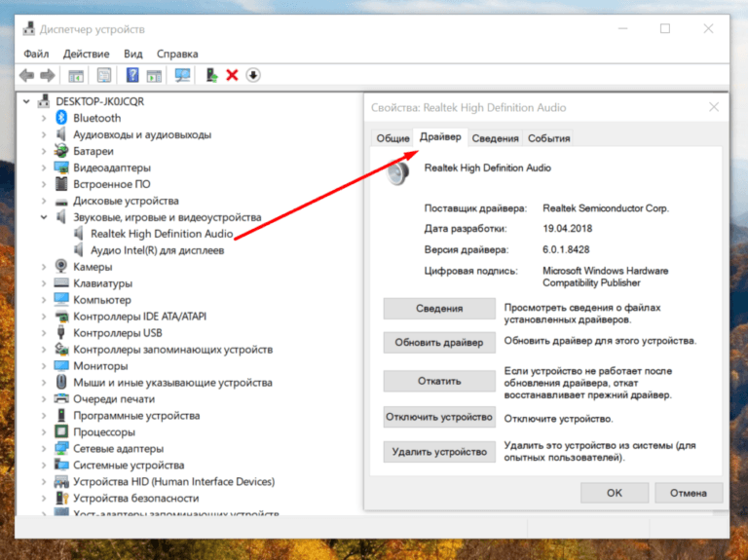Click the Back arrow toolbar icon
The height and width of the screenshot is (560, 748).
click(x=26, y=75)
